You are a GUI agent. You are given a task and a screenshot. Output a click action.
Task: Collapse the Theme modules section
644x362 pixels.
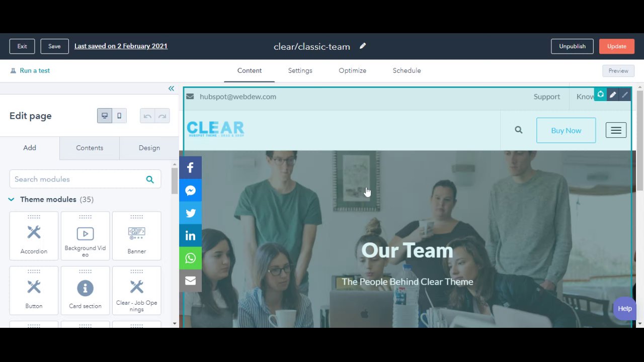tap(11, 200)
